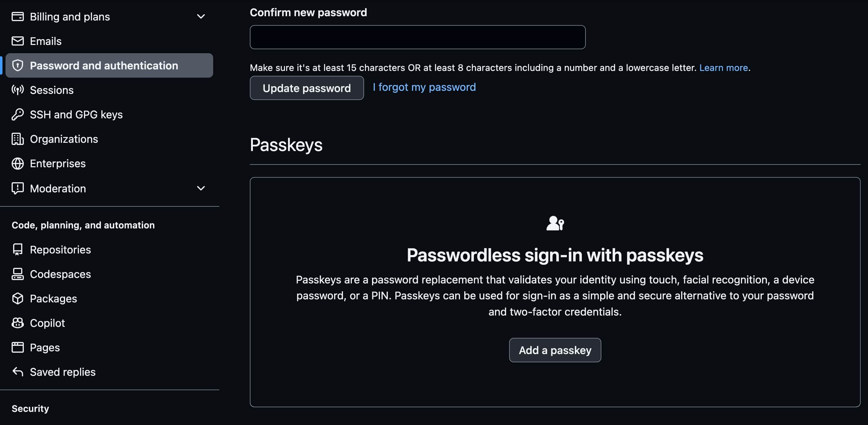
Task: Select the Repositories book icon
Action: pos(17,249)
